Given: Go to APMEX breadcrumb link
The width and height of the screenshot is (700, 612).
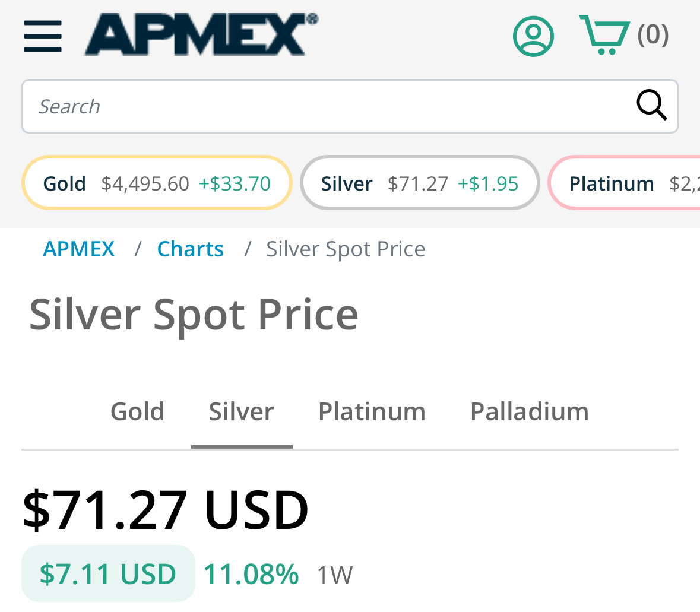Looking at the screenshot, I should pyautogui.click(x=79, y=249).
